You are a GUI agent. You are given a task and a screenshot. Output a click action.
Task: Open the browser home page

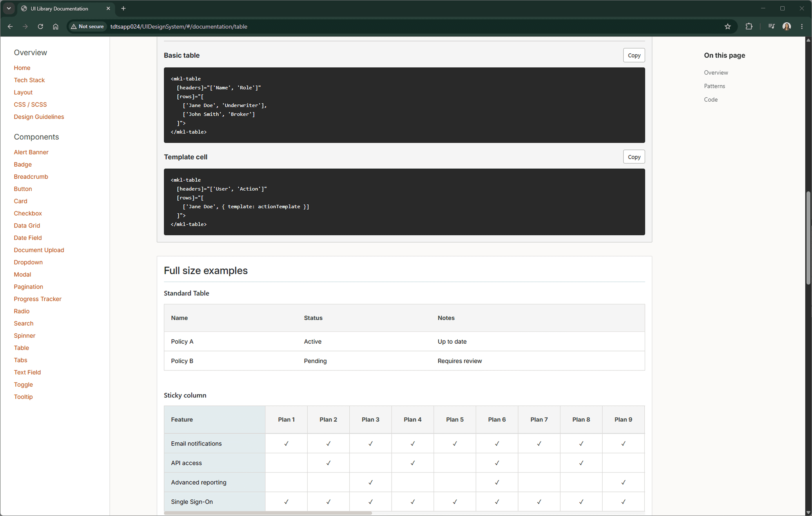(x=56, y=26)
